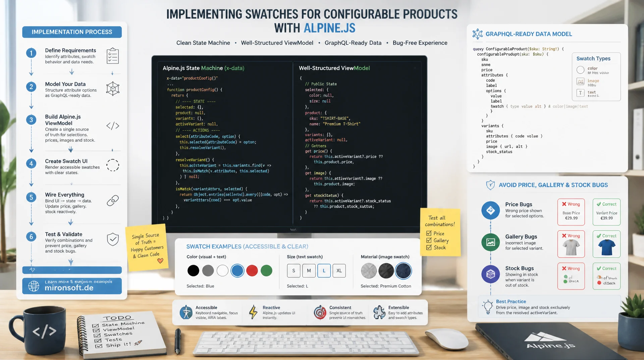
Task: Click the "Alpine.js State Machine (x-data)" heading
Action: point(203,68)
